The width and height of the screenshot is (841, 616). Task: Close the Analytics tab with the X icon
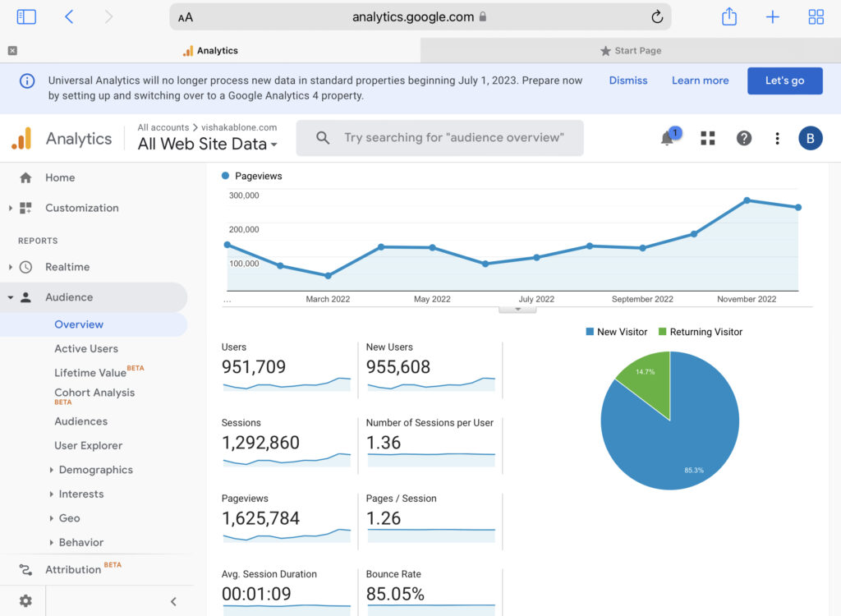point(12,50)
